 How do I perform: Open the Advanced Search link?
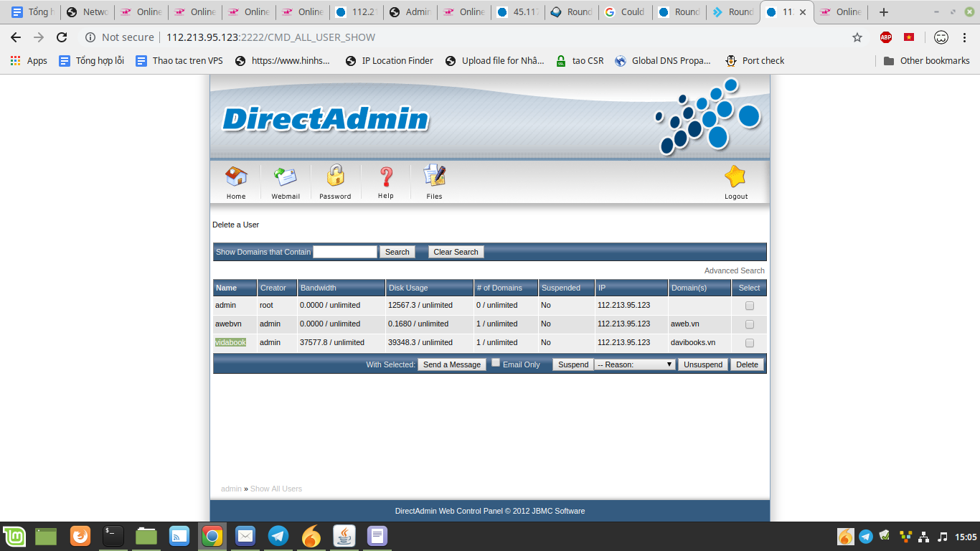(735, 270)
